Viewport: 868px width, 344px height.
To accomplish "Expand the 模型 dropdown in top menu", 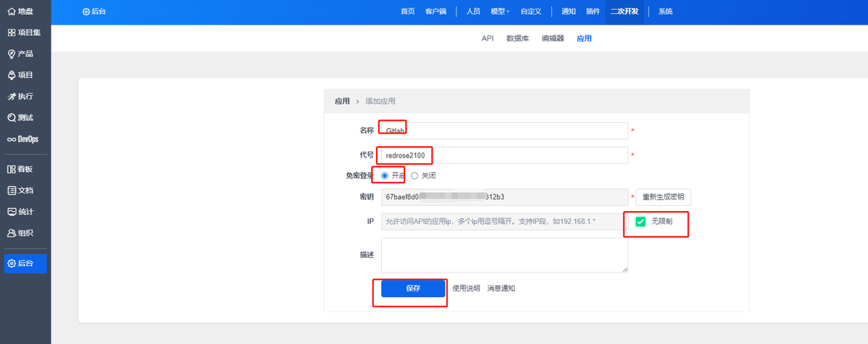I will tap(500, 12).
